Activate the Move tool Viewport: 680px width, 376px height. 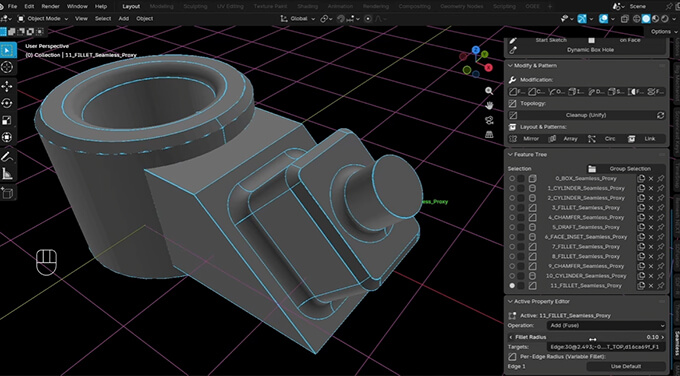click(x=7, y=87)
